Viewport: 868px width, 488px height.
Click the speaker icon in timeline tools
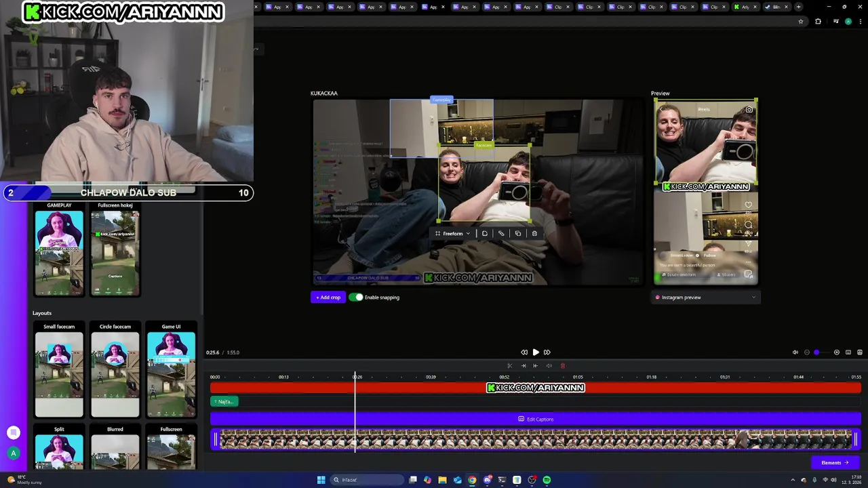[549, 366]
